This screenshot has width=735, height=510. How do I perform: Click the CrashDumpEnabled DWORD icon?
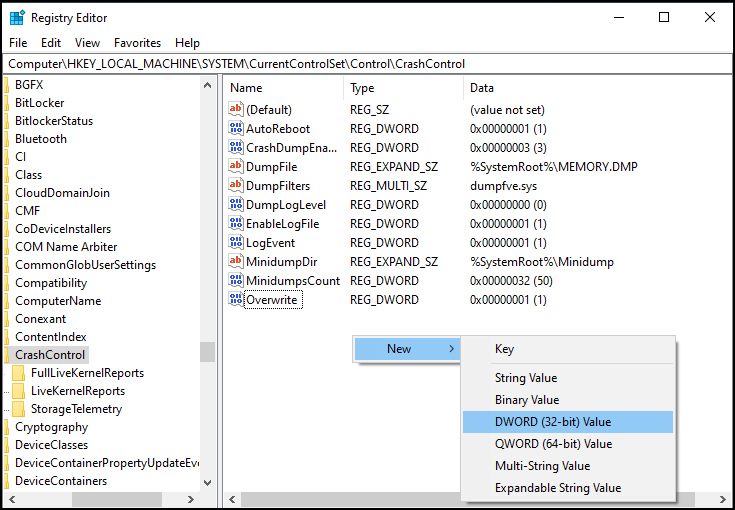[x=236, y=148]
